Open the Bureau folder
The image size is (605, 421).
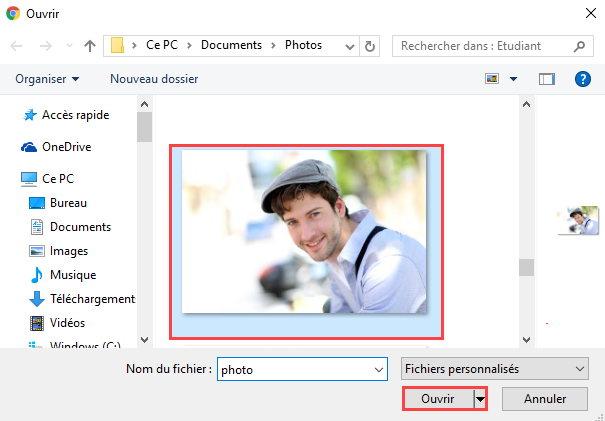(x=68, y=203)
